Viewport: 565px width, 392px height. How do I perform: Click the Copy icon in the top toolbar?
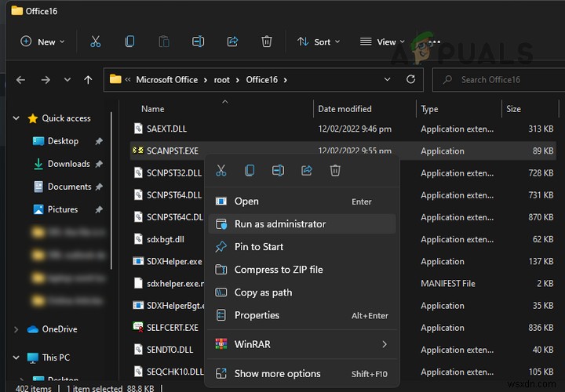(129, 42)
